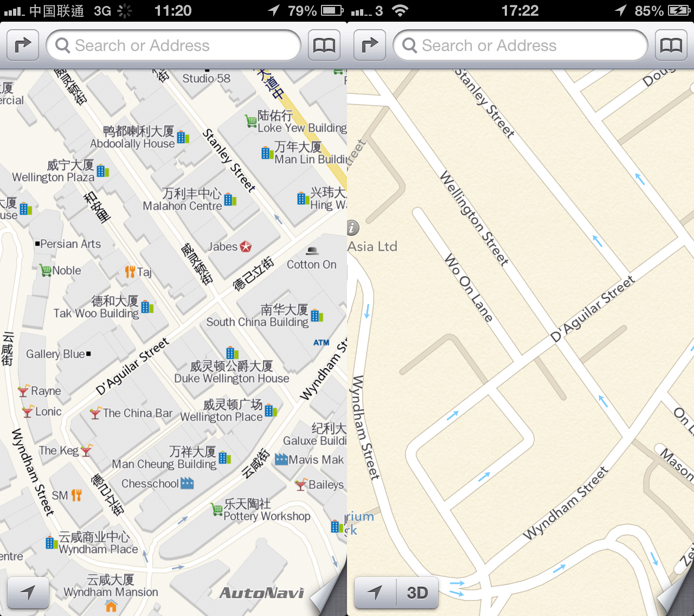Select the Asia Ltd info icon
The width and height of the screenshot is (694, 616).
tap(352, 228)
